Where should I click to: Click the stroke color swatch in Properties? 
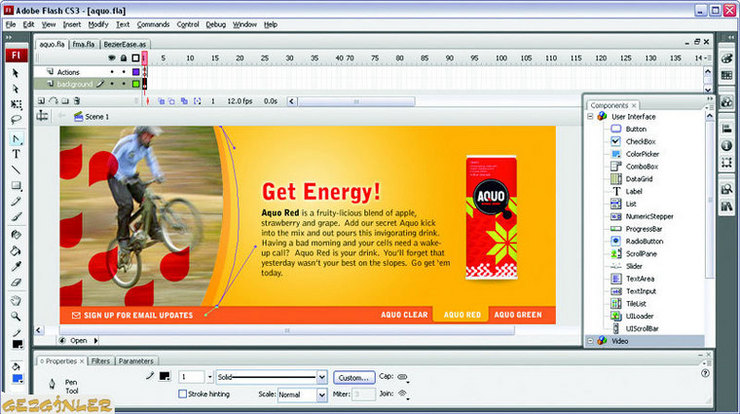[x=164, y=376]
